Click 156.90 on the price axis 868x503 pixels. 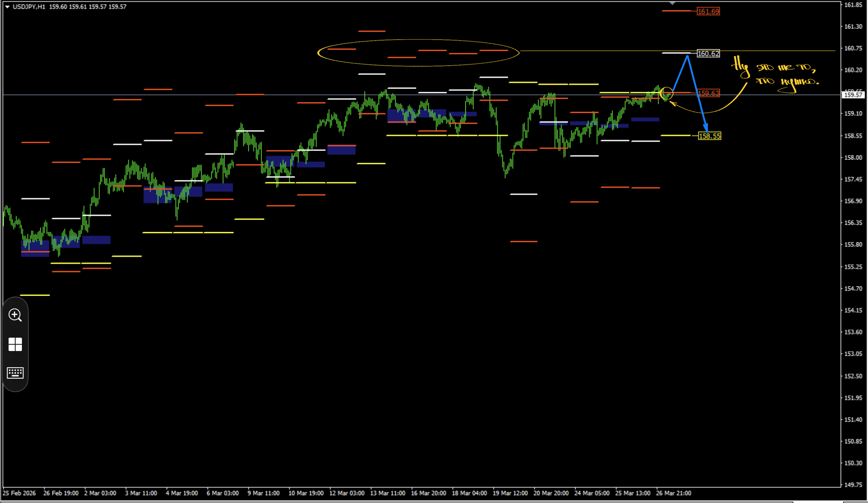853,201
